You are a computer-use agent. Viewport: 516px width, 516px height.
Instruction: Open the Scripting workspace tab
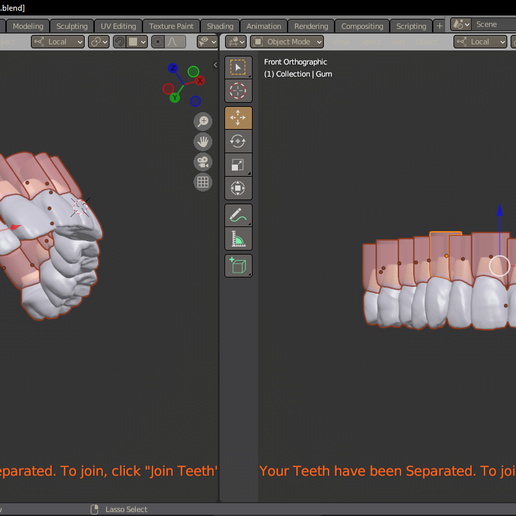[411, 26]
